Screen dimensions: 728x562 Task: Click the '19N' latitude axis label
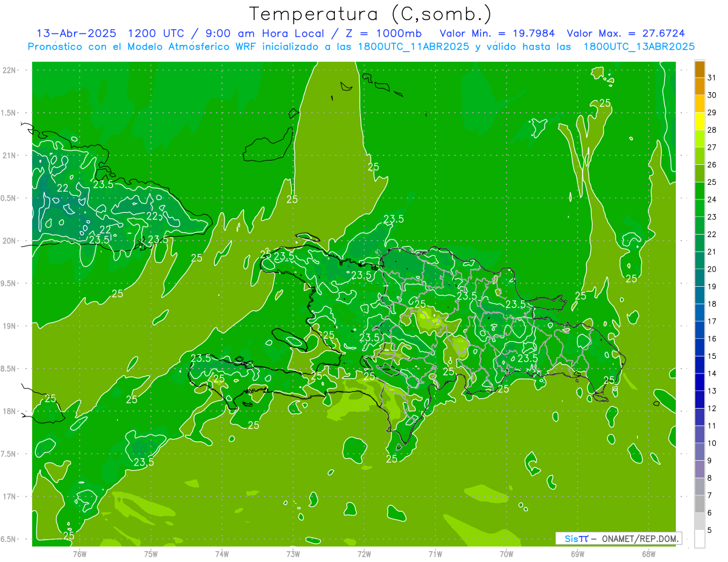tap(10, 326)
